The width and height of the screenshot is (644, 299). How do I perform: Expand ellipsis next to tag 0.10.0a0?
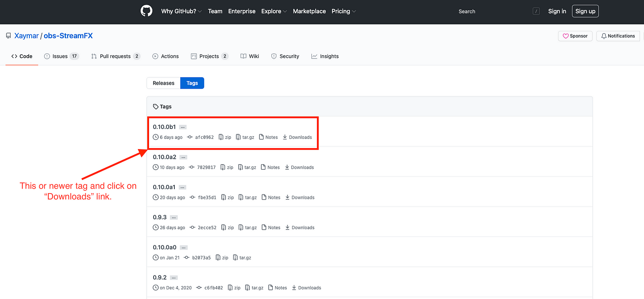point(184,247)
